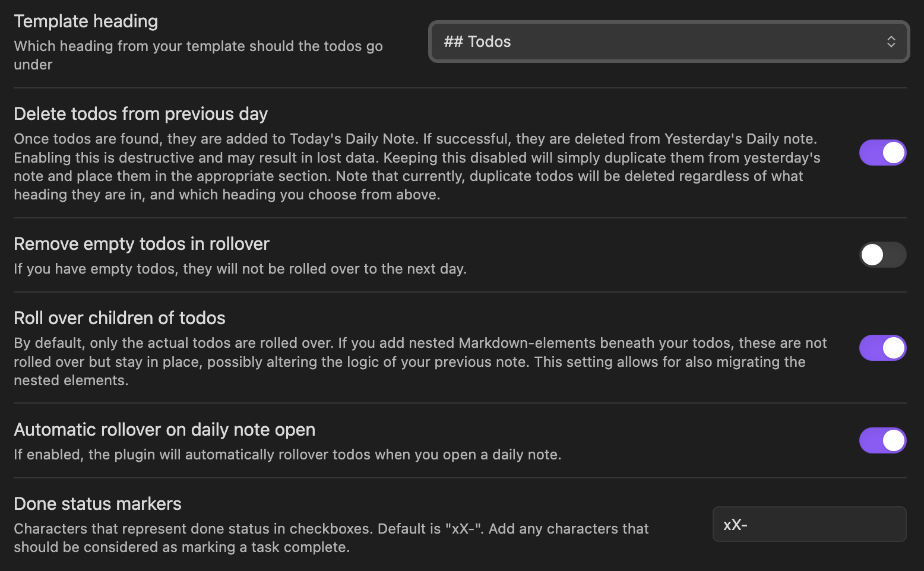The image size is (924, 571).
Task: Turn off Roll over children of todos
Action: (x=882, y=348)
